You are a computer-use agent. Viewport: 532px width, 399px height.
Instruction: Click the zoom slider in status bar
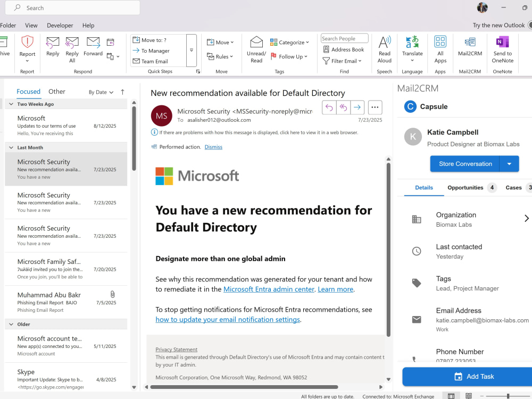(x=508, y=396)
